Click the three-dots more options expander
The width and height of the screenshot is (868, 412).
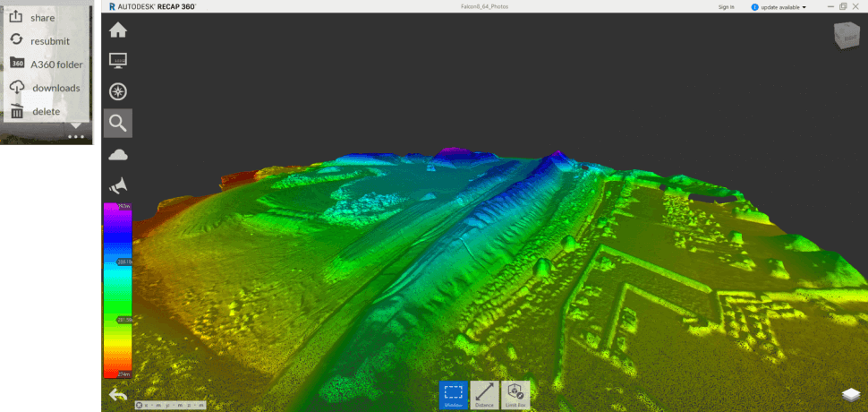tap(75, 137)
